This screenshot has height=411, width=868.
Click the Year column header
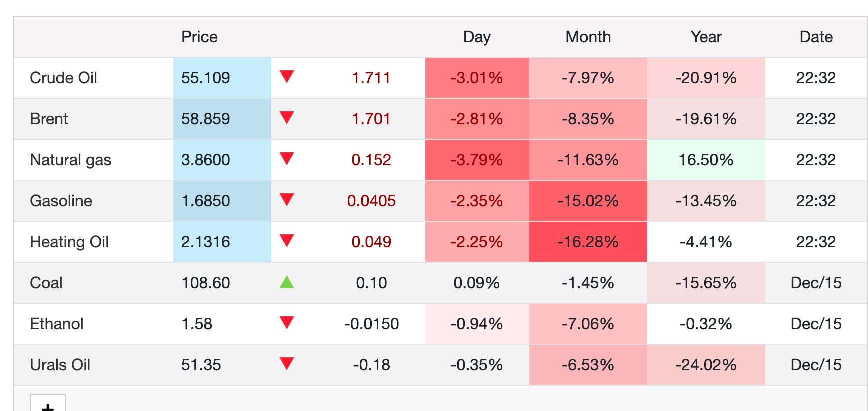coord(706,37)
